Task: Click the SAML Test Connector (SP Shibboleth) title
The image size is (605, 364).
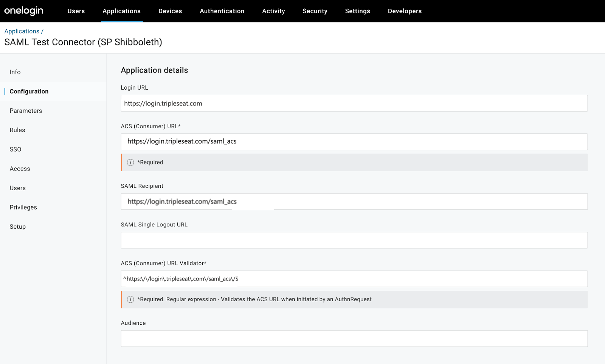Action: click(83, 42)
